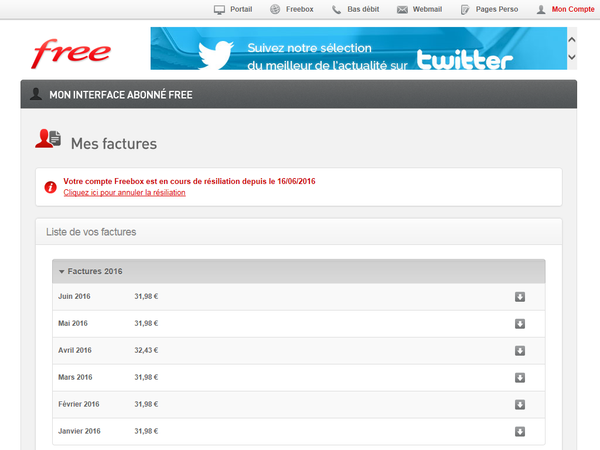
Task: Click the red alert info icon
Action: [x=50, y=187]
